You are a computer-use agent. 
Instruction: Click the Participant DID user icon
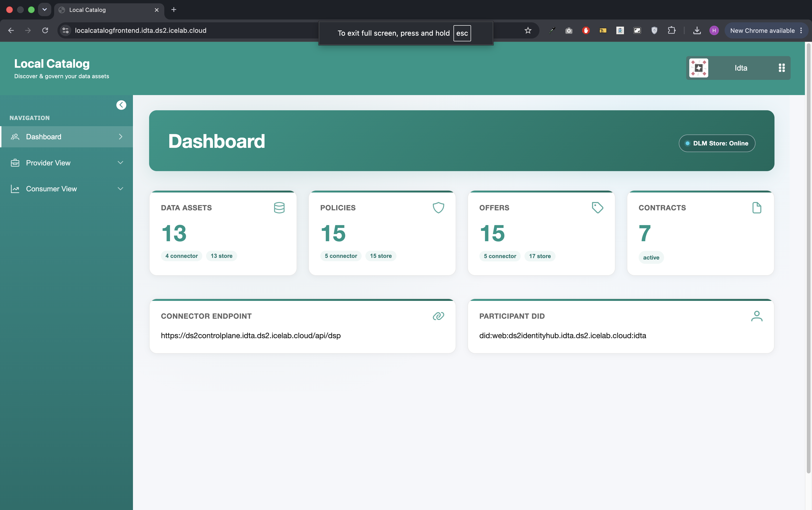[x=757, y=316]
